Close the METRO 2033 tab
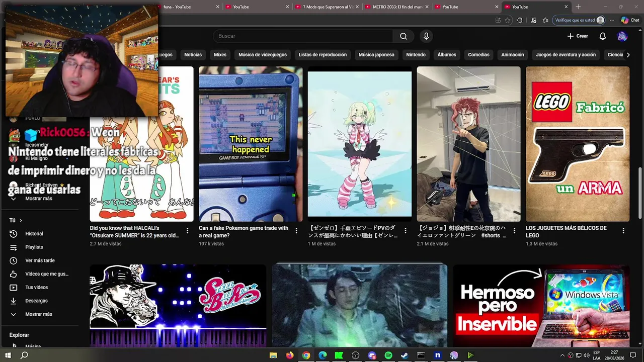644x362 pixels. pyautogui.click(x=427, y=7)
